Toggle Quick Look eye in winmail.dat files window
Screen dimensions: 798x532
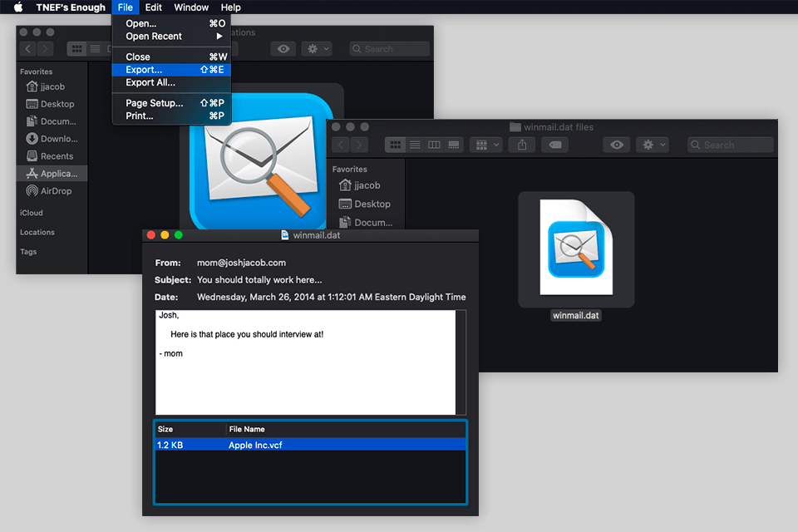(x=617, y=145)
